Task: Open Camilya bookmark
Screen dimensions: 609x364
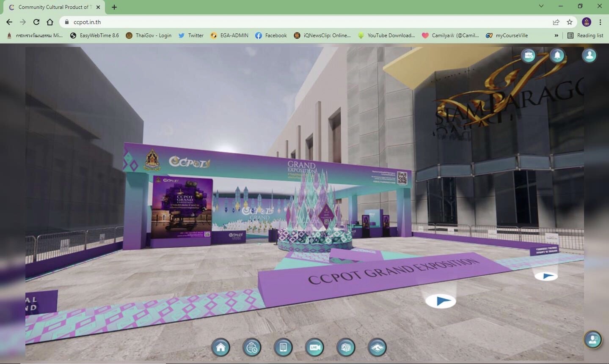Action: [450, 36]
